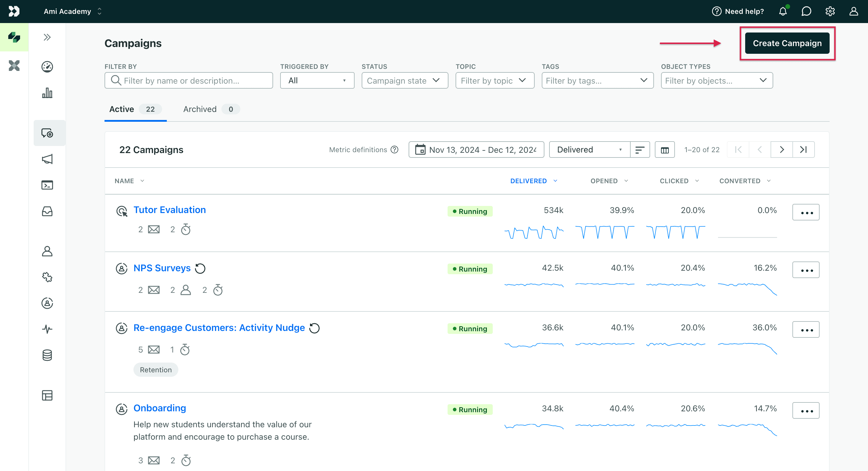Open workspace notifications via the bell icon

783,11
